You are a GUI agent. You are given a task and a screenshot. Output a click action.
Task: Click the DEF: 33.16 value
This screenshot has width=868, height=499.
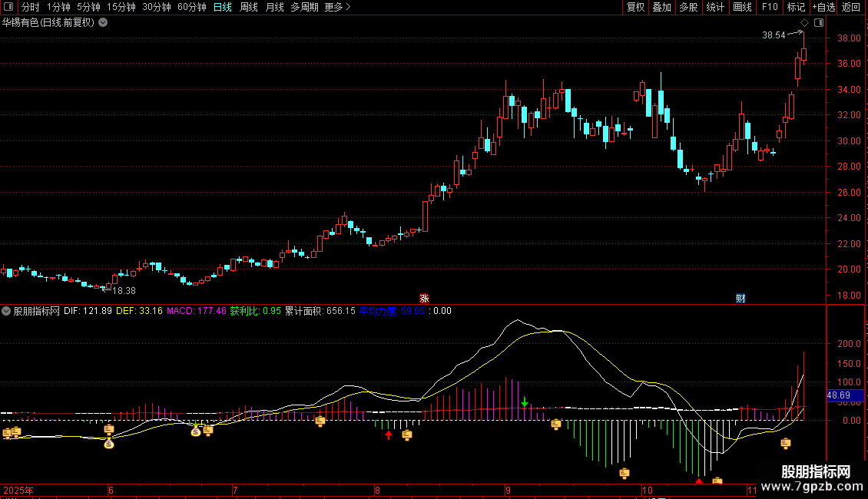click(x=139, y=311)
